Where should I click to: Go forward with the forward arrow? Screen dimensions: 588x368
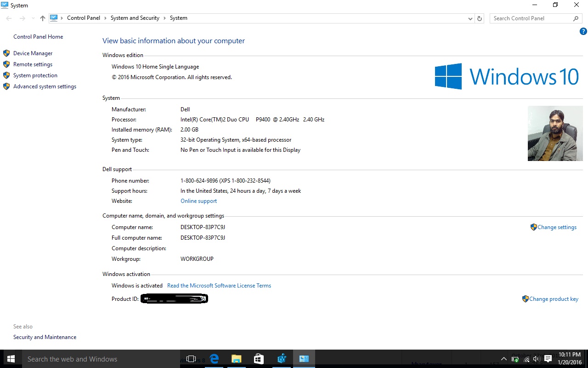click(22, 18)
